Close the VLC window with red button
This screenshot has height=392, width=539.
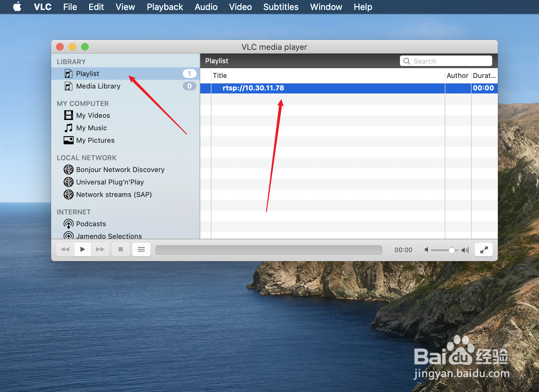pos(60,47)
